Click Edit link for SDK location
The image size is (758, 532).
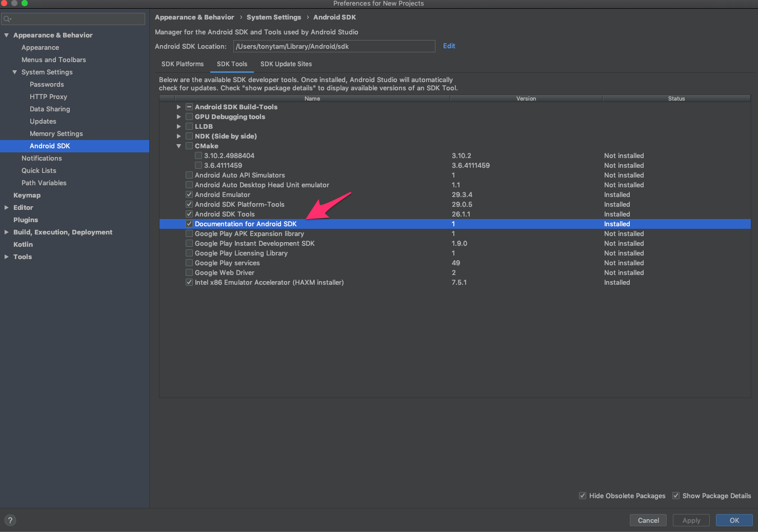pos(449,46)
